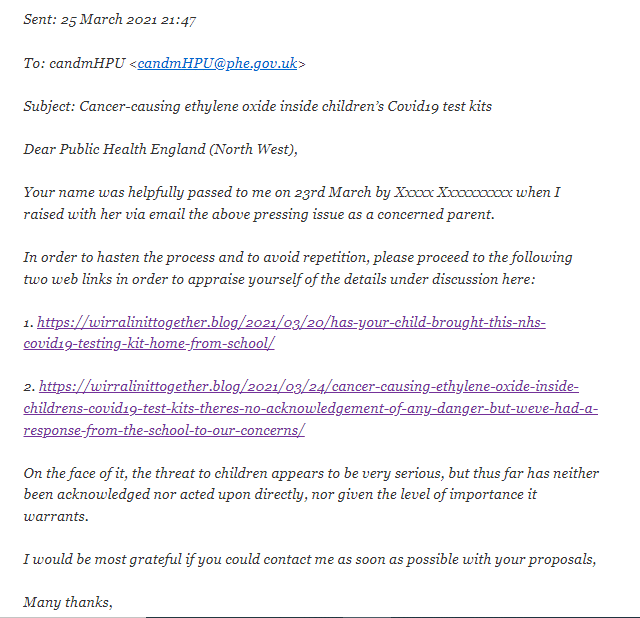Click the "Dear Public Health England (North West)" greeting
Image resolution: width=640 pixels, height=618 pixels.
click(160, 149)
